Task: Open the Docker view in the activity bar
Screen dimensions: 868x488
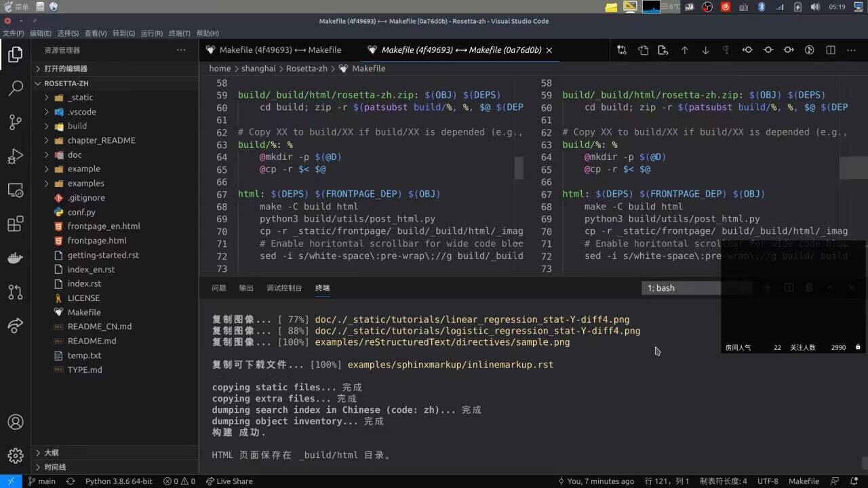Action: tap(15, 258)
